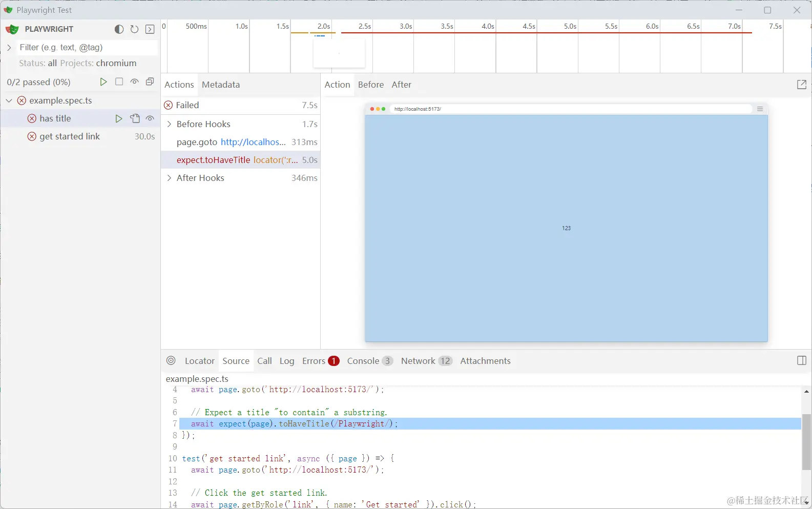Click the timeline at the 1.0s marker
812x509 pixels.
point(242,26)
